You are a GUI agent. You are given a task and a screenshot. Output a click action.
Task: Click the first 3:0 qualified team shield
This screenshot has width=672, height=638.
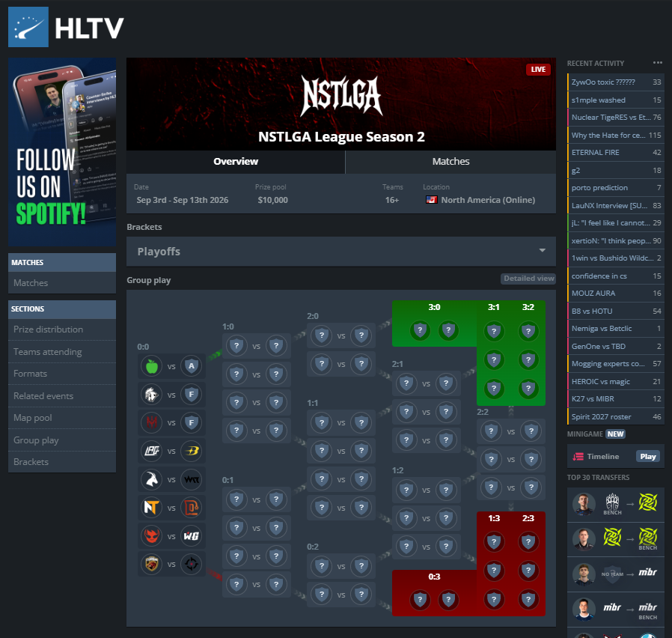coord(420,330)
